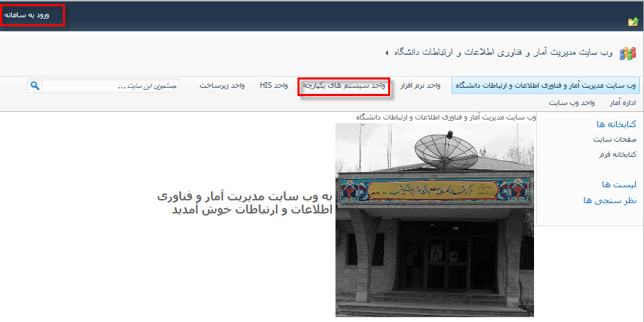Click the building photo with satellite dish
The height and width of the screenshot is (322, 644).
[x=434, y=220]
